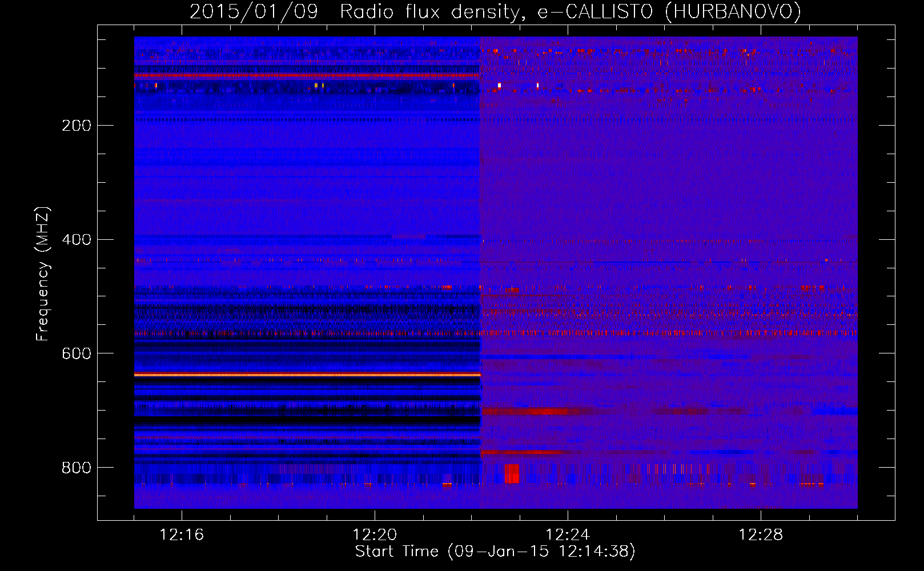Click the 'Frequency (MHZ)' axis label
The width and height of the screenshot is (924, 571).
point(43,274)
